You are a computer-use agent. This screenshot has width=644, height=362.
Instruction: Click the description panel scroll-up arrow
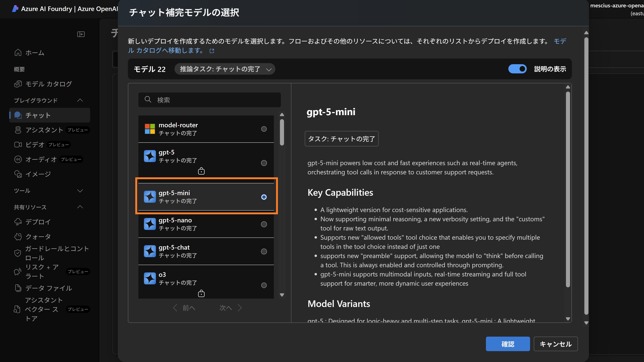coord(568,87)
